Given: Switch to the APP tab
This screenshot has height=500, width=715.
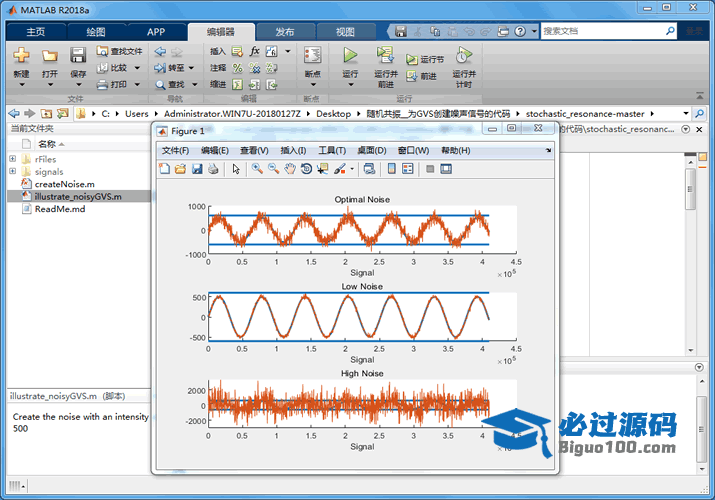Looking at the screenshot, I should tap(156, 31).
